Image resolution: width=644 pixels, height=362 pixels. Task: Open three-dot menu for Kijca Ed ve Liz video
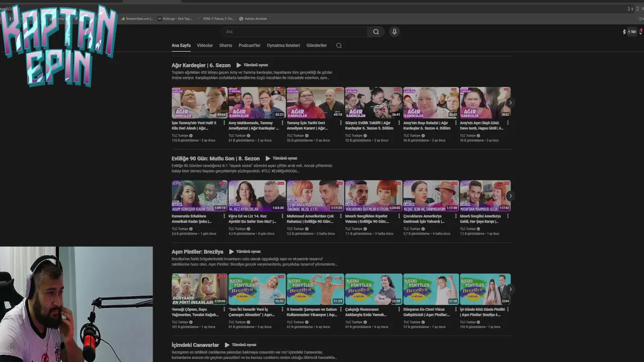coord(282,216)
